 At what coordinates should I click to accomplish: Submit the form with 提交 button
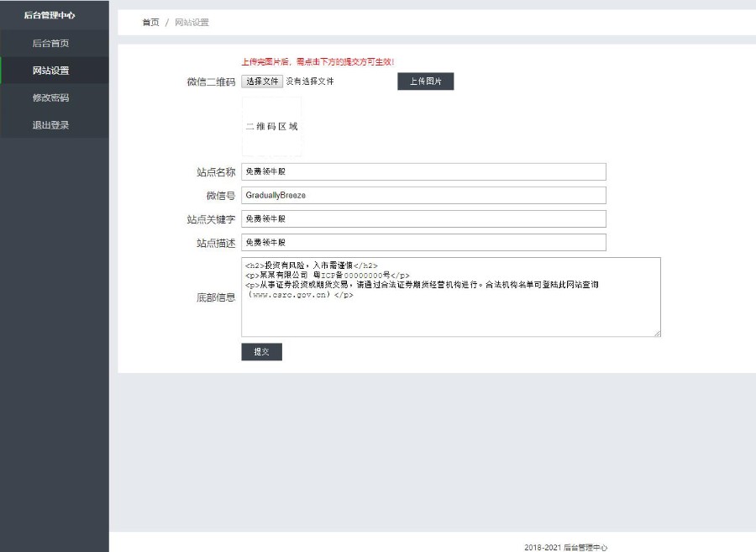click(x=261, y=351)
